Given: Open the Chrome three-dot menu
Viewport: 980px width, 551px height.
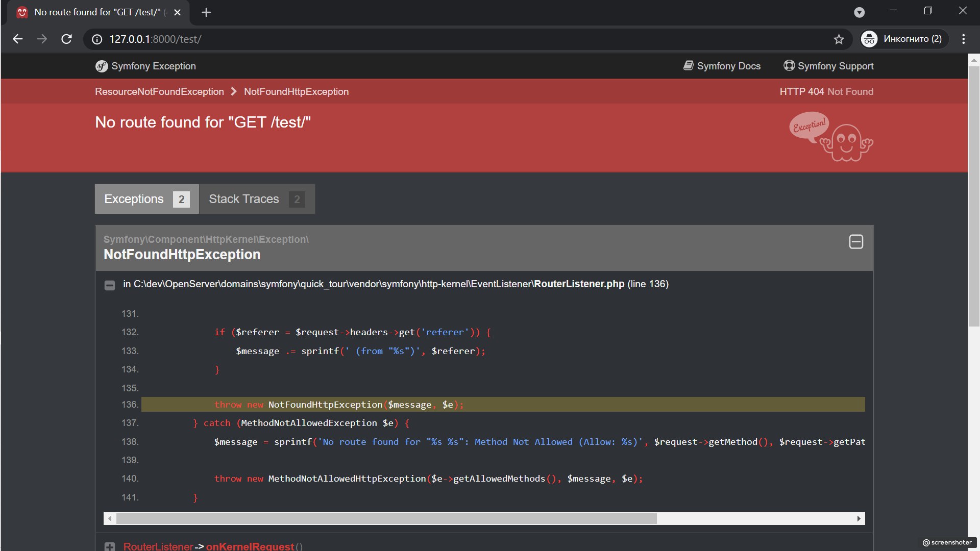Looking at the screenshot, I should click(963, 39).
